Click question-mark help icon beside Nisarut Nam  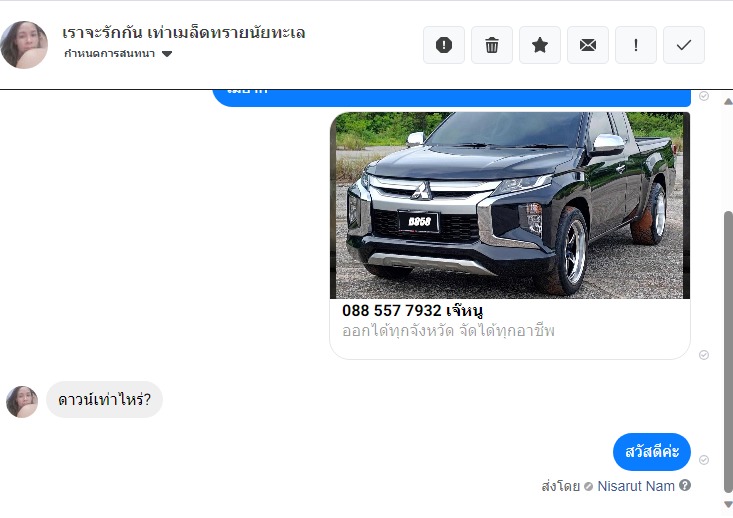pyautogui.click(x=685, y=485)
